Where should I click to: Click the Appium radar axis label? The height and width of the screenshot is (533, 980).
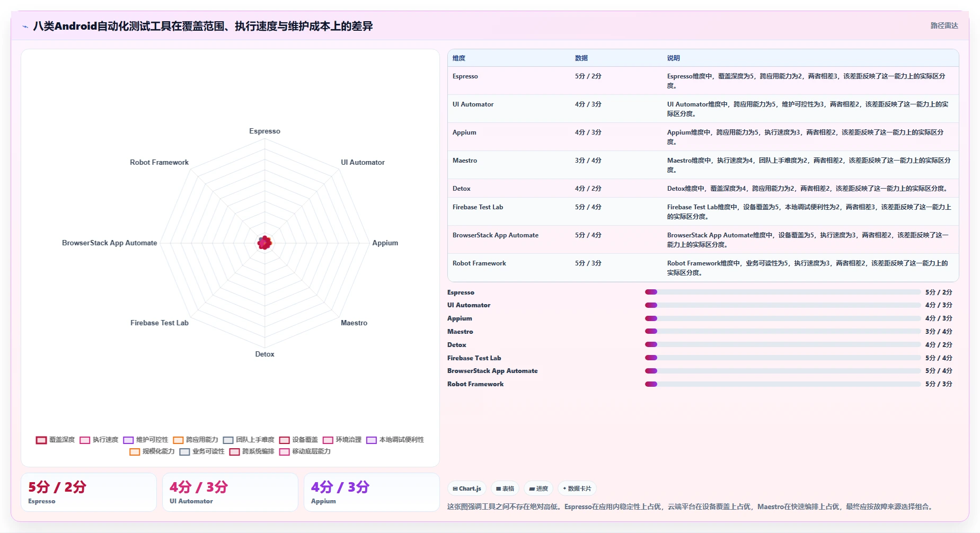point(385,243)
